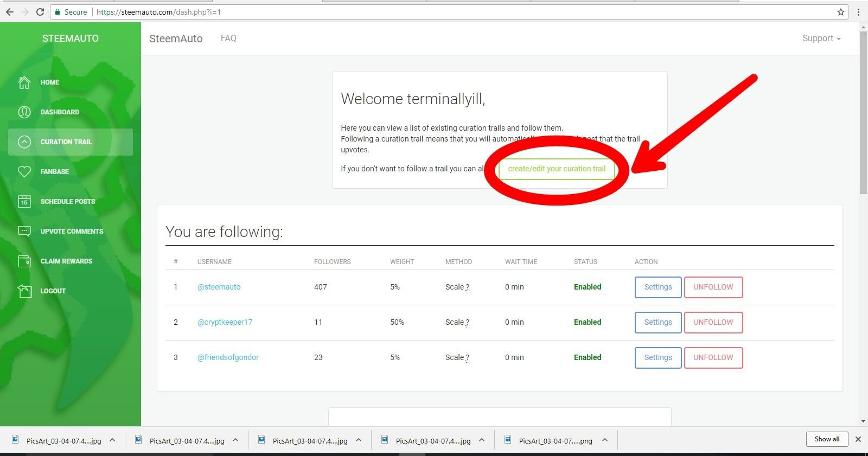Open Settings for @friendsofgondor trail

[x=658, y=358]
